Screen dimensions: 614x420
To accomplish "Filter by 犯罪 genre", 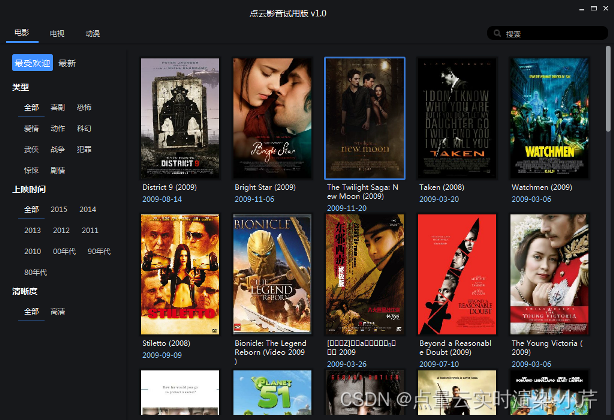I will 84,149.
